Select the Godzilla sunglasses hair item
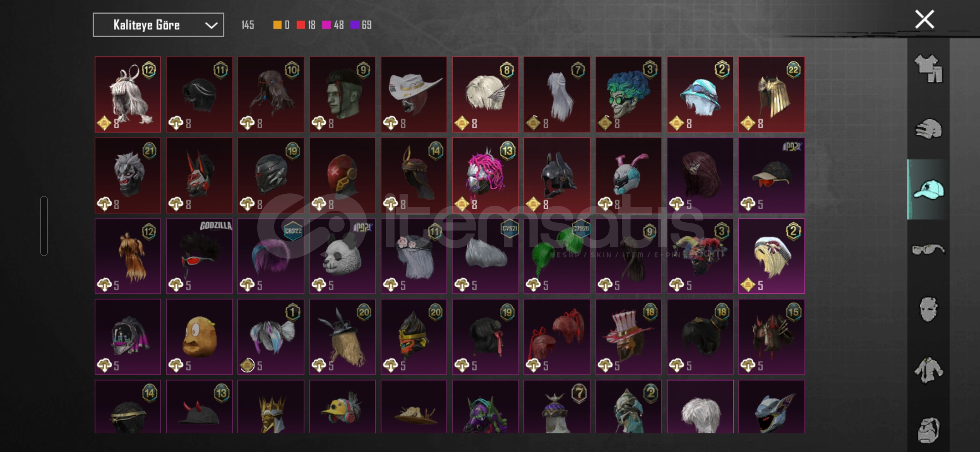This screenshot has width=980, height=452. pyautogui.click(x=199, y=256)
